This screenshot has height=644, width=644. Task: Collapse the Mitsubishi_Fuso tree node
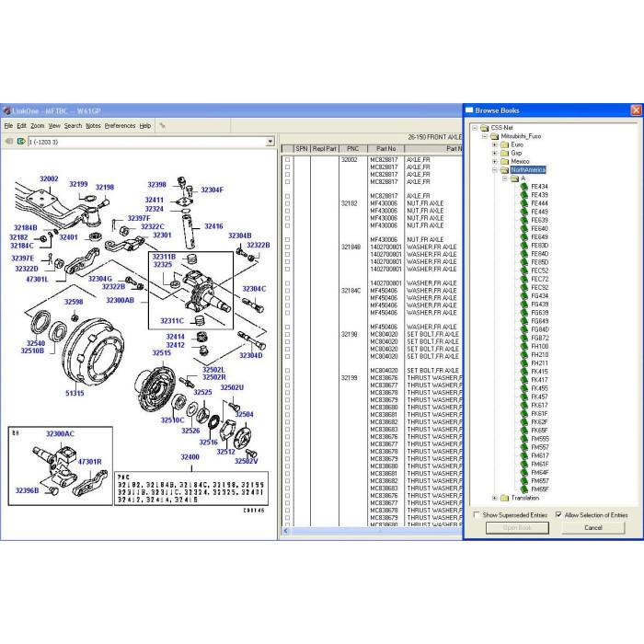coord(485,136)
